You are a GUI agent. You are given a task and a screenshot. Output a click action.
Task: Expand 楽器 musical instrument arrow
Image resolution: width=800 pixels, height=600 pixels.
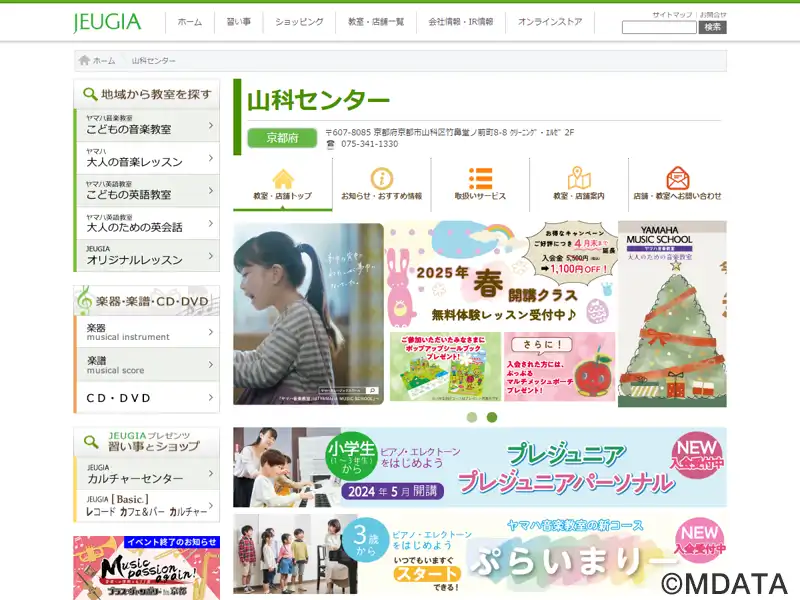click(211, 332)
